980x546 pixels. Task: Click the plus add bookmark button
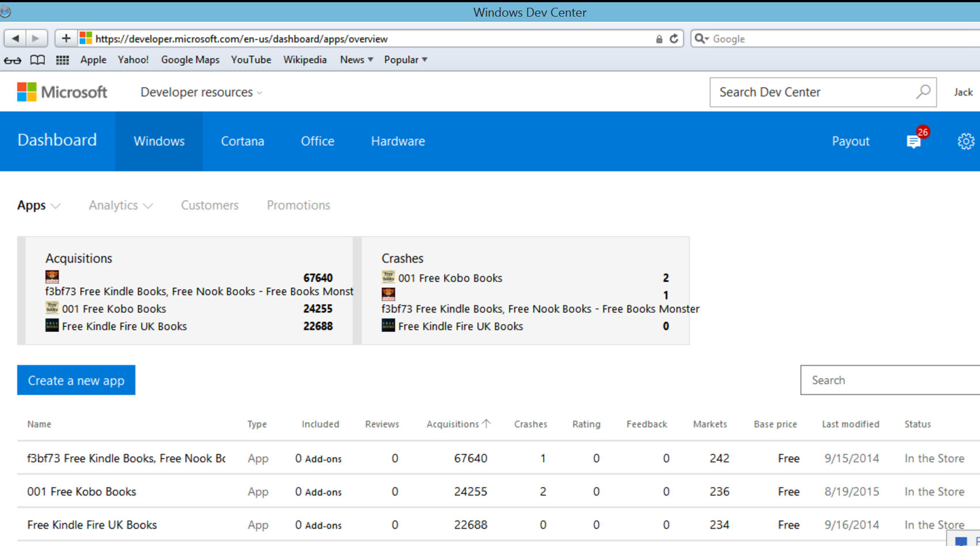[66, 39]
